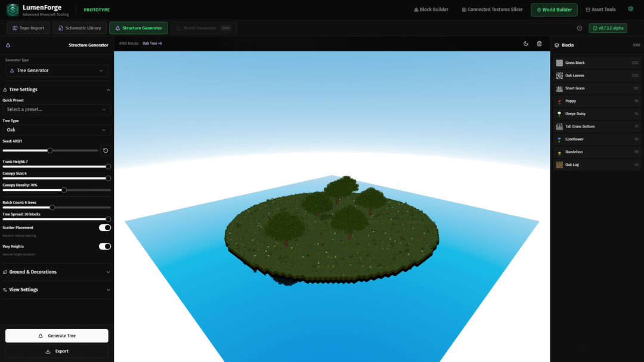This screenshot has height=362, width=644.
Task: Toggle dark mode moon icon
Action: 526,44
